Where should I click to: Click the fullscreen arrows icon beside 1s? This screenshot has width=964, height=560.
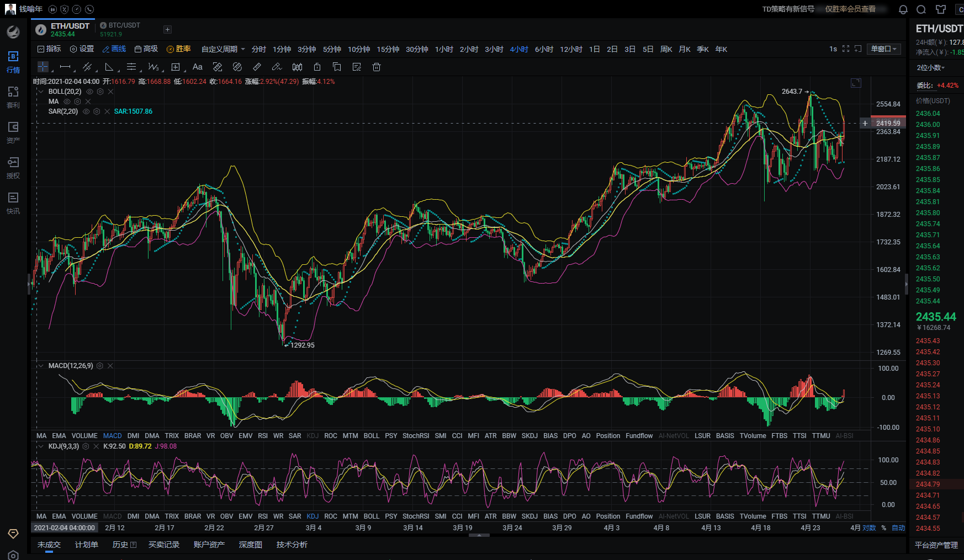[x=846, y=49]
